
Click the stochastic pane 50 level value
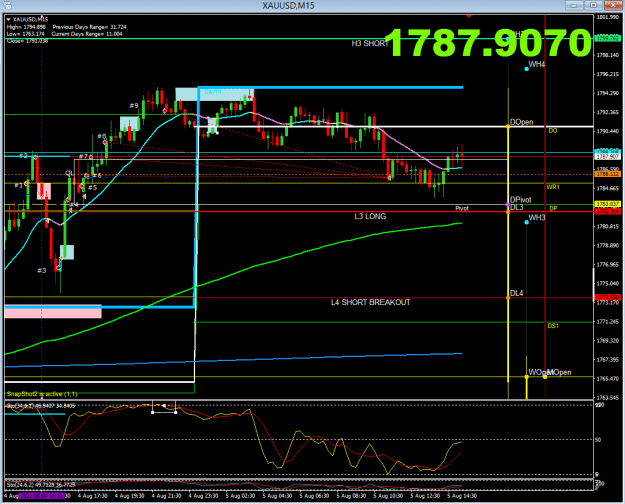click(x=598, y=440)
